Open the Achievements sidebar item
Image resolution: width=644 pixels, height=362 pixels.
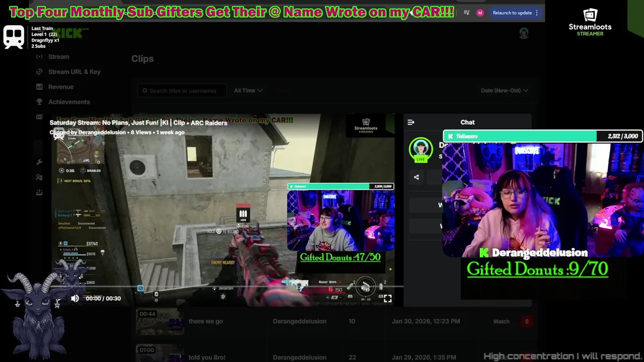69,102
